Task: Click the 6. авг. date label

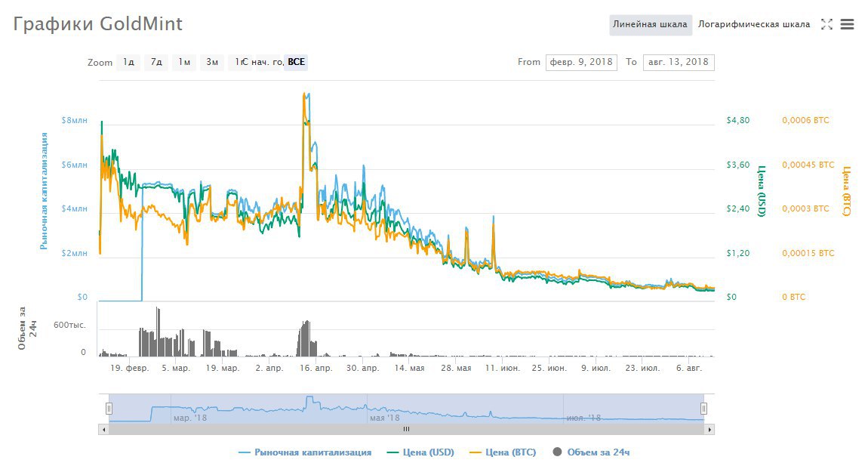Action: pos(688,368)
